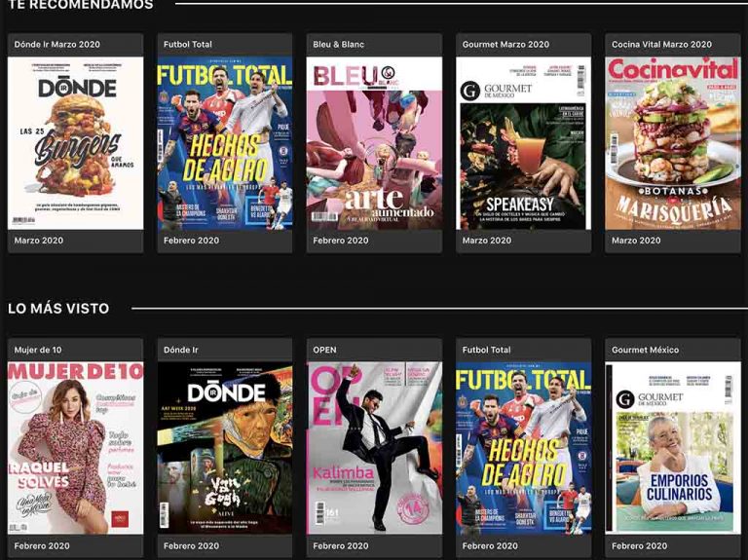The height and width of the screenshot is (560, 748).
Task: Click the 'Dónde Ir Marzo 2020' card title
Action: [57, 45]
